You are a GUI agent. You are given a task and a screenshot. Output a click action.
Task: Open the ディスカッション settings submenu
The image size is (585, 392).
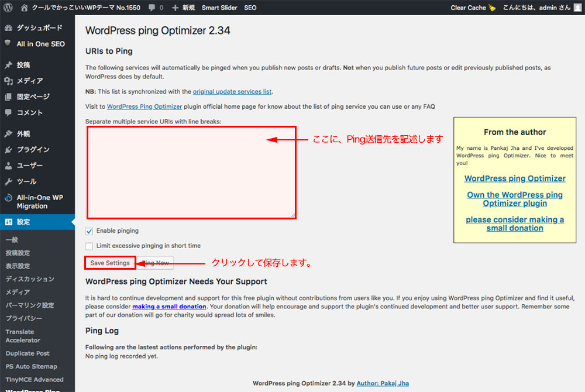(x=30, y=279)
